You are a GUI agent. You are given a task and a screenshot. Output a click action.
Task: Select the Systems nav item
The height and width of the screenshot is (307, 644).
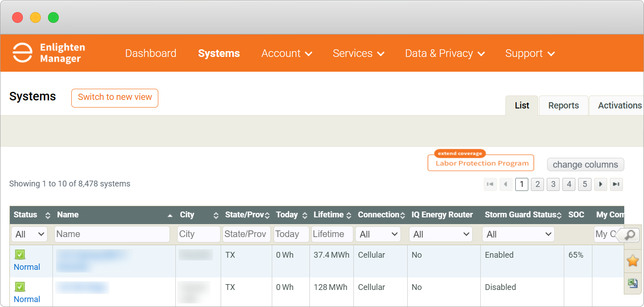click(219, 53)
